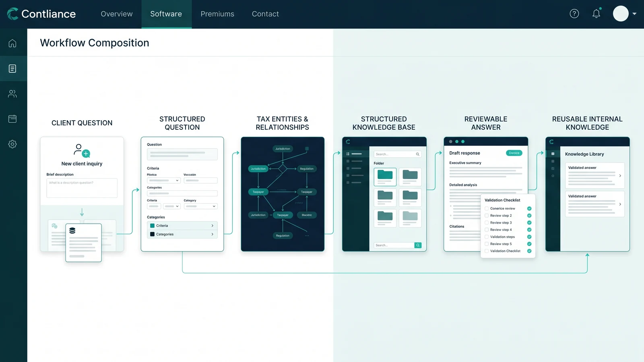Click the Regulation node at graph bottom
Viewport: 644px width, 362px height.
[x=283, y=236]
